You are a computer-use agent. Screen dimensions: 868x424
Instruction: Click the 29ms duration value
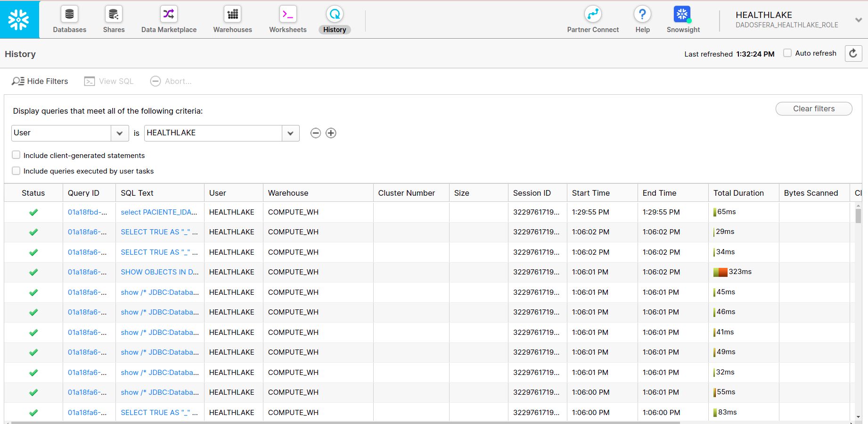[725, 232]
